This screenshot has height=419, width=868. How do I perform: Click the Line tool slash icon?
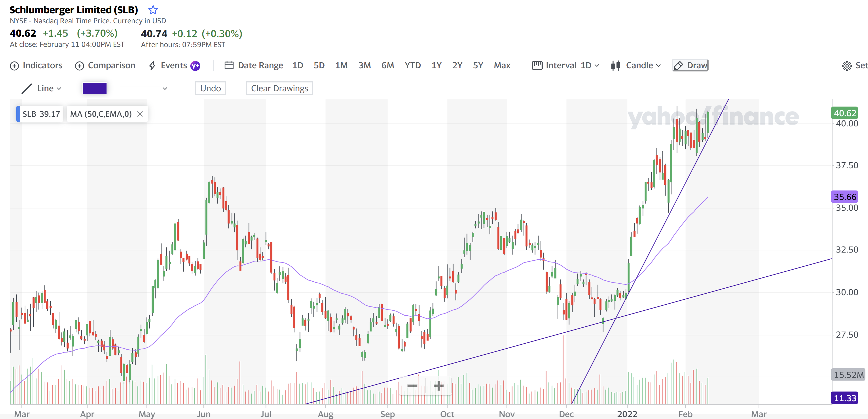click(x=27, y=88)
